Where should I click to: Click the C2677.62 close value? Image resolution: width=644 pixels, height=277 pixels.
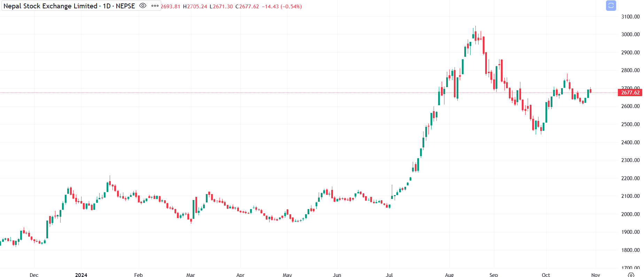247,7
